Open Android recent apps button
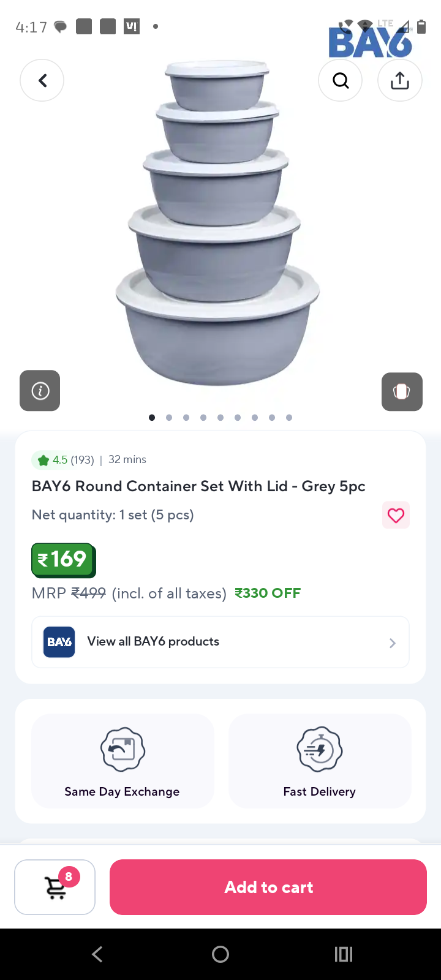The width and height of the screenshot is (441, 980). [x=344, y=954]
